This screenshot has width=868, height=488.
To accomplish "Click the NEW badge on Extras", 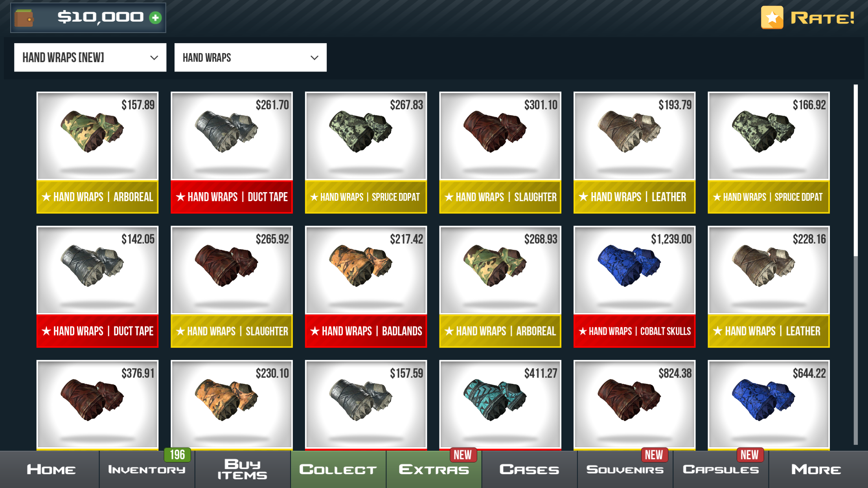I will point(463,455).
